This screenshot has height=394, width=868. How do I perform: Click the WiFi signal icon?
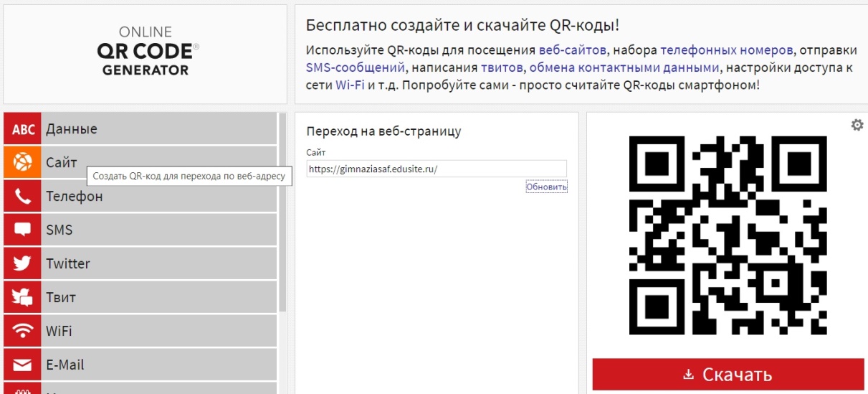pyautogui.click(x=23, y=331)
